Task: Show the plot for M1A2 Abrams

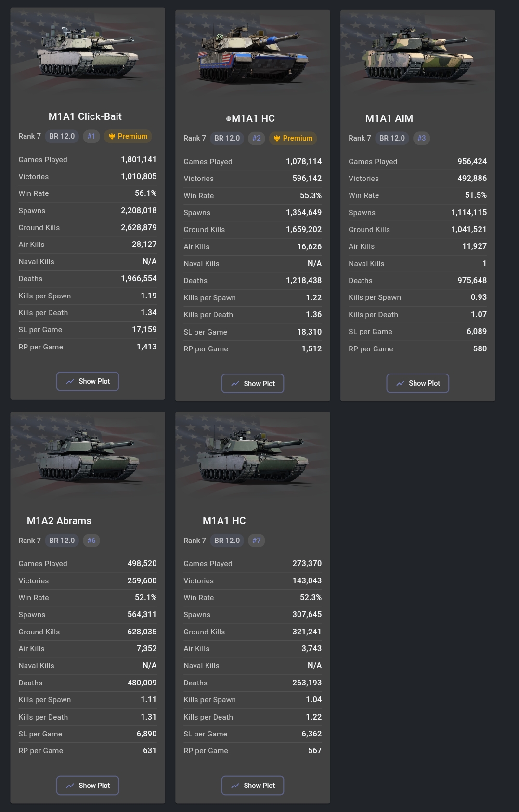Action: pos(88,786)
